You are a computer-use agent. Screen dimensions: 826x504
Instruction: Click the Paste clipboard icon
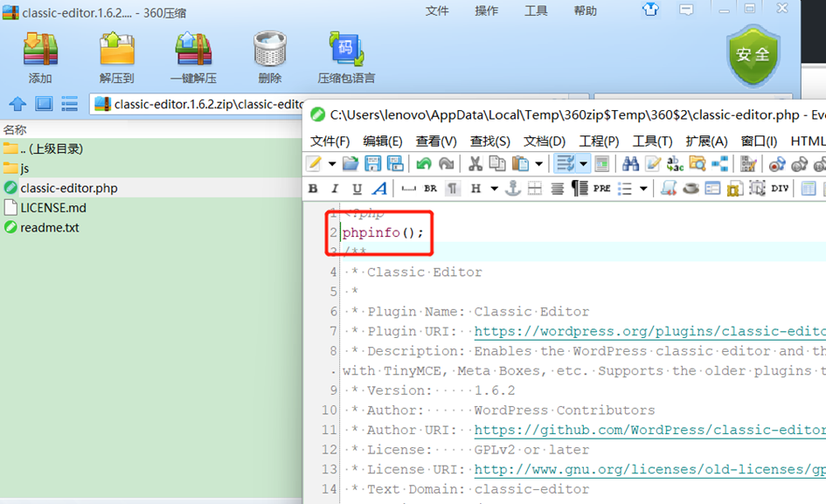click(x=520, y=164)
